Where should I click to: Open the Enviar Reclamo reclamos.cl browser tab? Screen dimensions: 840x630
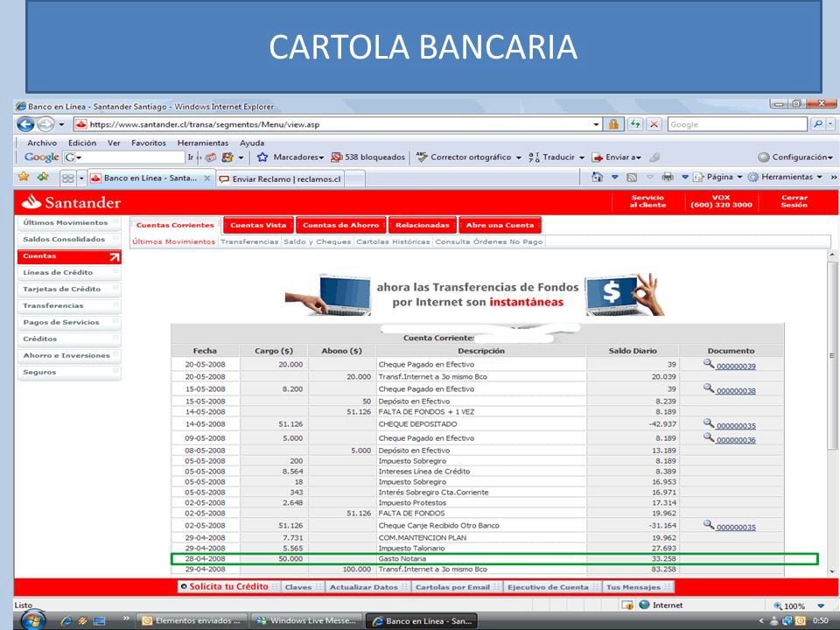(281, 178)
